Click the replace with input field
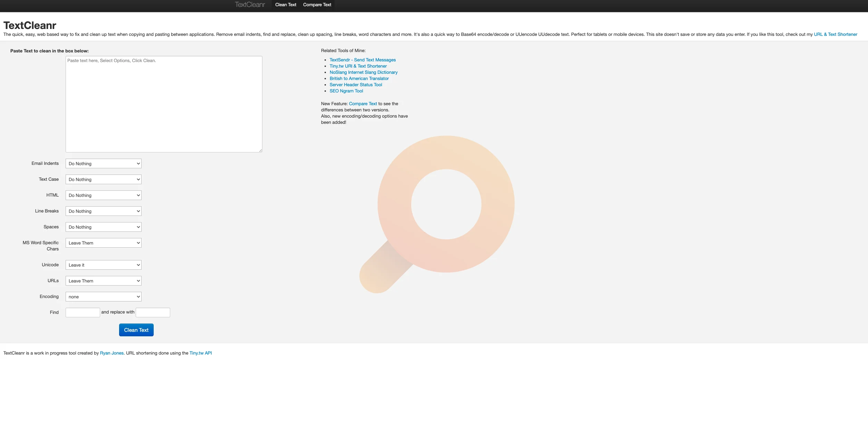The image size is (868, 437). click(x=153, y=312)
